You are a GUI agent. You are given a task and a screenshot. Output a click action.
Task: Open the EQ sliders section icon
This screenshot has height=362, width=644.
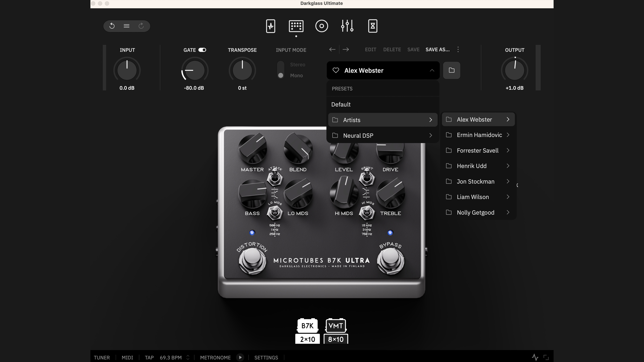(347, 26)
